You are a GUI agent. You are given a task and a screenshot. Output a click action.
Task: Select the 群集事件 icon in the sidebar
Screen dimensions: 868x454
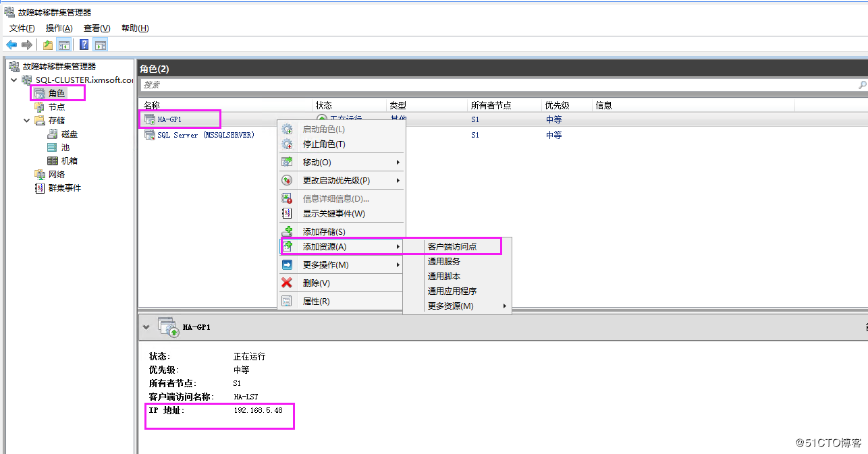(x=39, y=188)
